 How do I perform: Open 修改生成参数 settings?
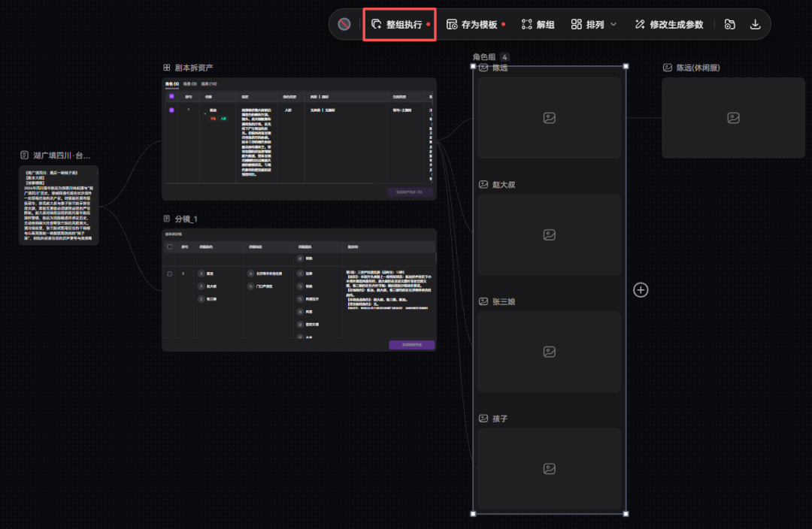pyautogui.click(x=669, y=24)
